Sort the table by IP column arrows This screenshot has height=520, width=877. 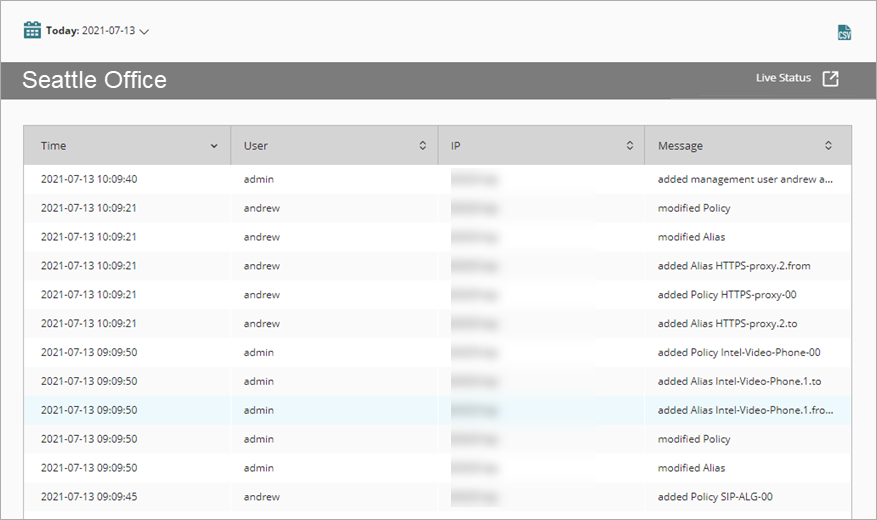pos(629,146)
